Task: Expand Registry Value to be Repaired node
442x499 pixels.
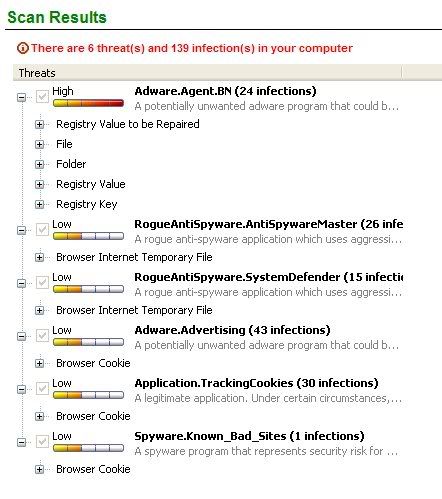Action: pos(40,124)
